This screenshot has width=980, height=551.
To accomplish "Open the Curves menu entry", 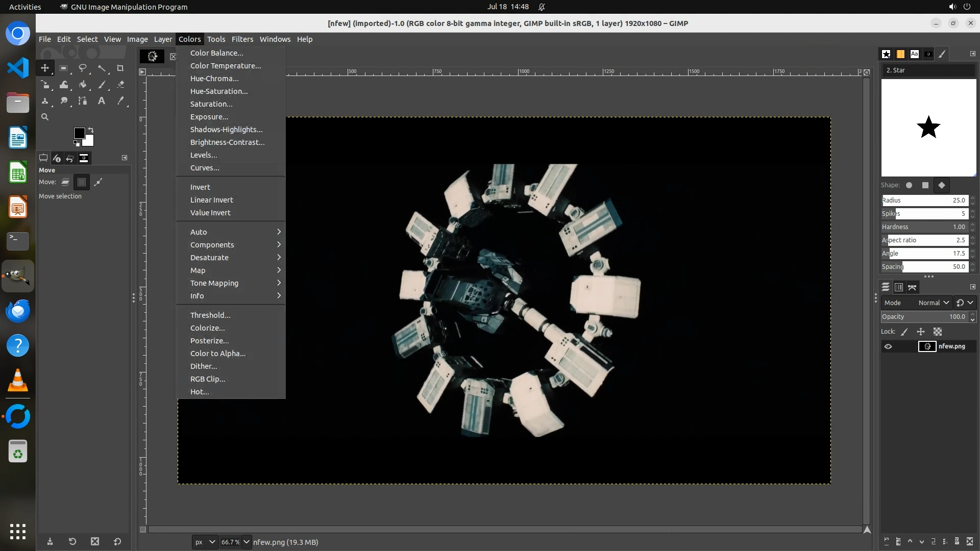I will tap(205, 168).
